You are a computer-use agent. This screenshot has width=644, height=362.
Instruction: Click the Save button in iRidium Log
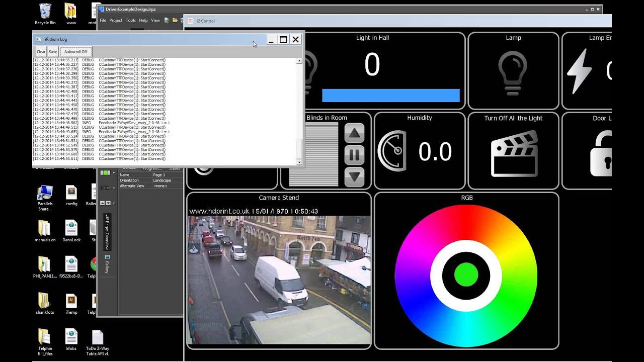click(53, 52)
